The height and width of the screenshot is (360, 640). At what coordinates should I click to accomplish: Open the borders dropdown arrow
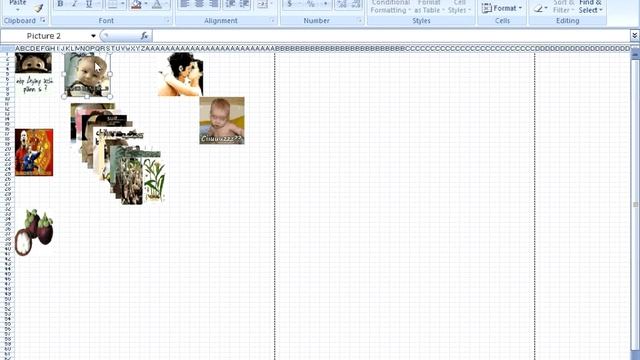coord(122,4)
